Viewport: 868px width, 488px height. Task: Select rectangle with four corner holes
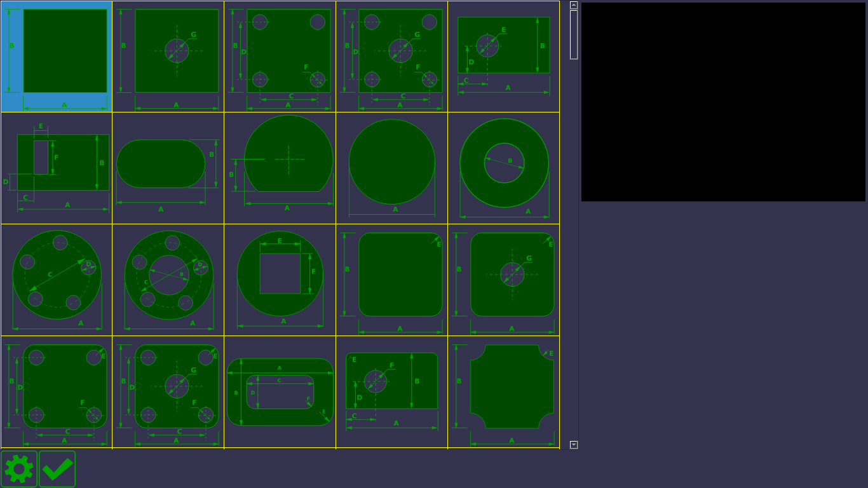coord(280,56)
